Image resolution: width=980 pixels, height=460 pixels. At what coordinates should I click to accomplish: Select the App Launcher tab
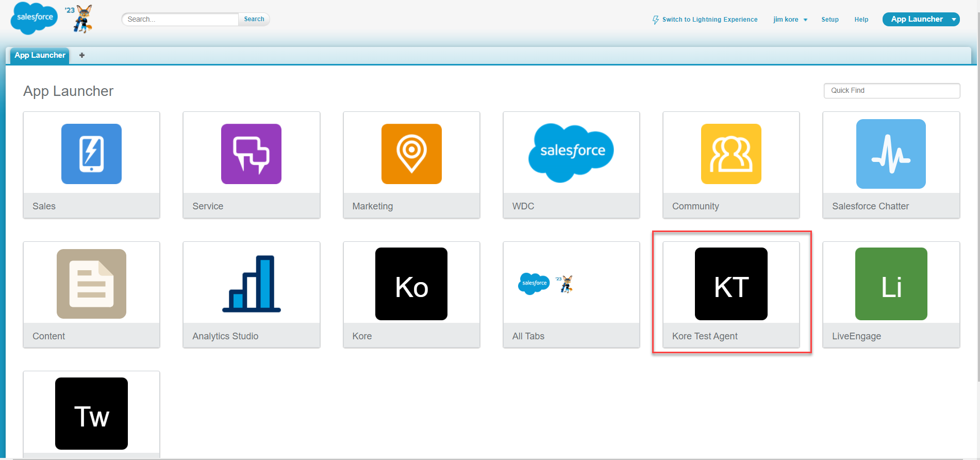coord(40,55)
